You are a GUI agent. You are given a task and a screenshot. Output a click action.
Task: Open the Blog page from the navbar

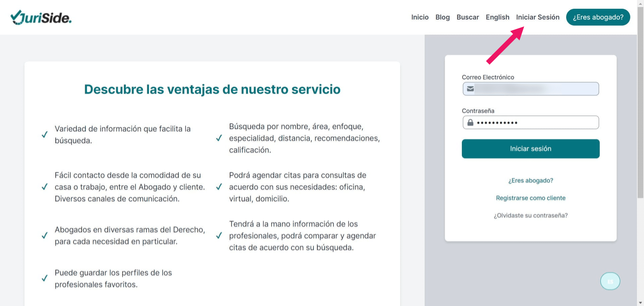point(442,17)
